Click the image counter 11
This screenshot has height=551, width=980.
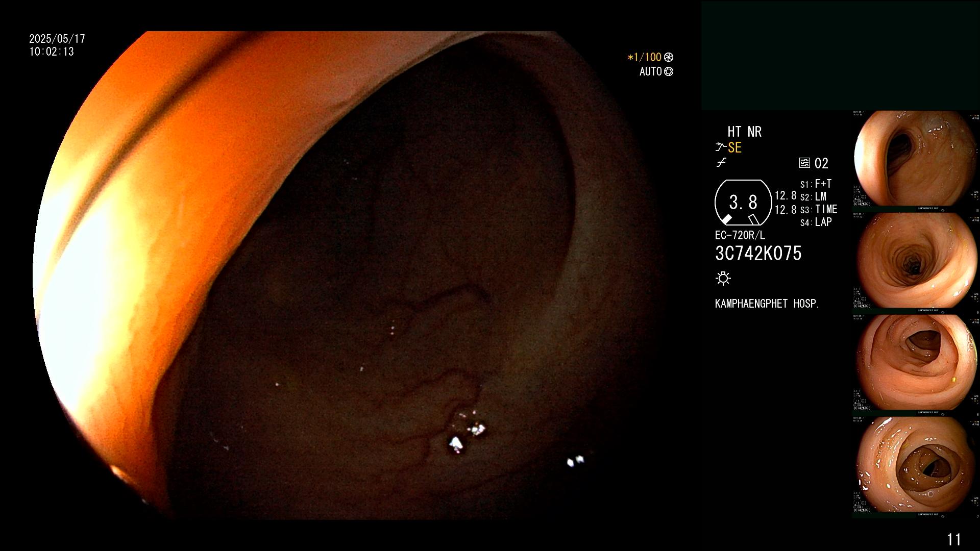(x=954, y=539)
